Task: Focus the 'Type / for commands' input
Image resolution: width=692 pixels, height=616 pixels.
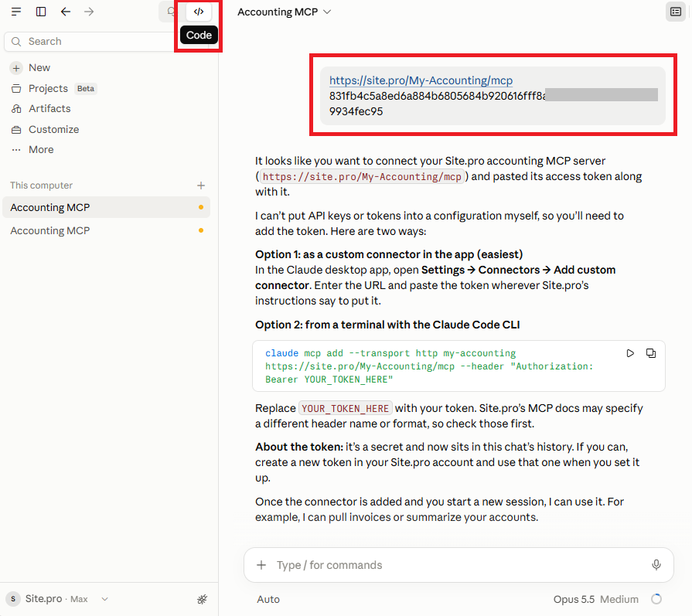Action: pos(459,565)
